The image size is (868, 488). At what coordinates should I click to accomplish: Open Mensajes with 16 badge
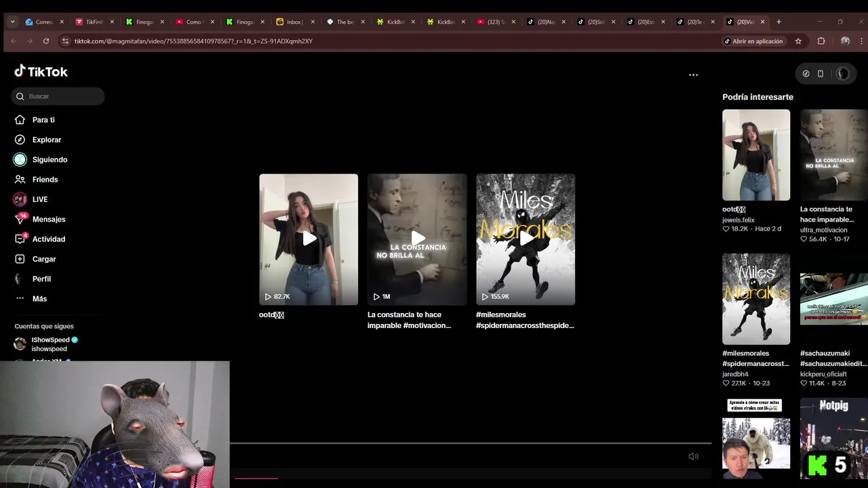point(49,219)
